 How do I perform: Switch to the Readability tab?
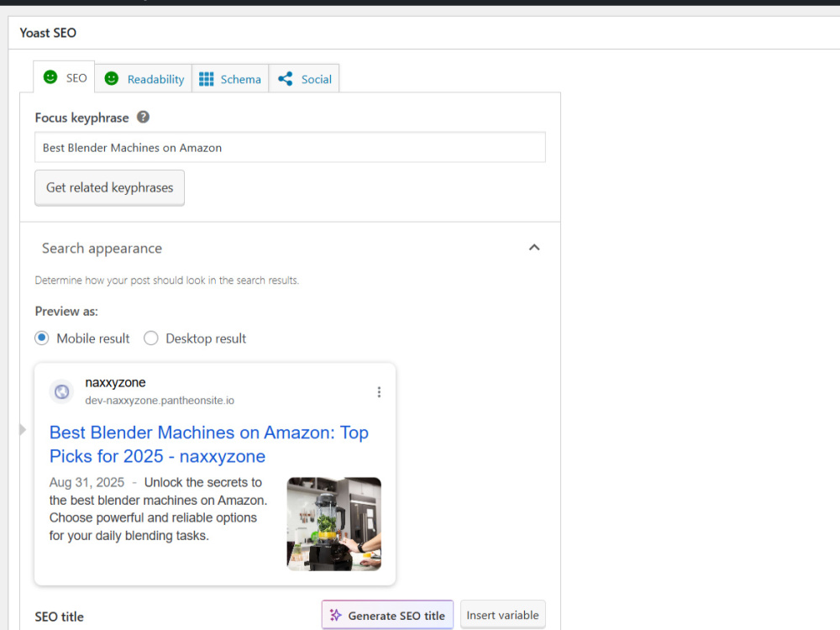(x=144, y=79)
